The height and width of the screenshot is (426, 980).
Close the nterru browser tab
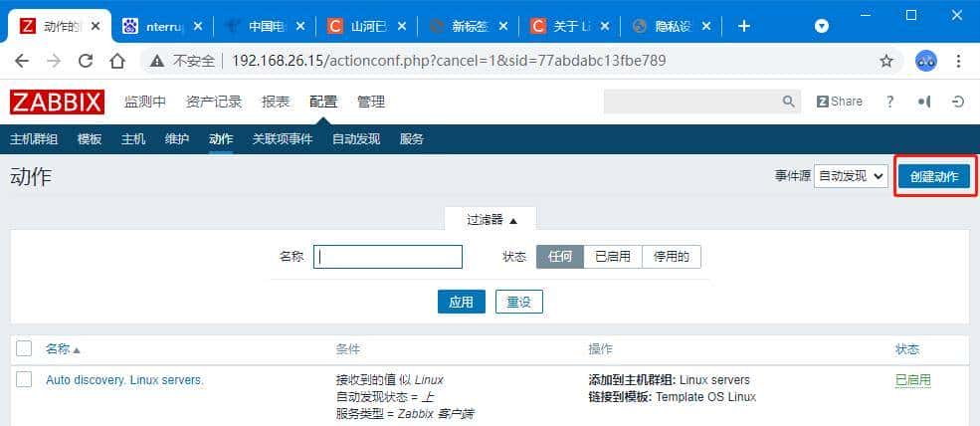pyautogui.click(x=198, y=26)
